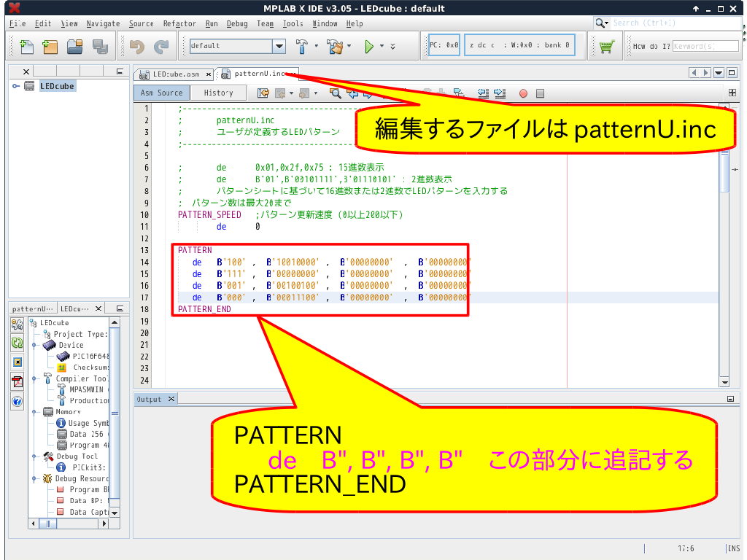
Task: Build the project with the hammer icon
Action: coord(301,46)
